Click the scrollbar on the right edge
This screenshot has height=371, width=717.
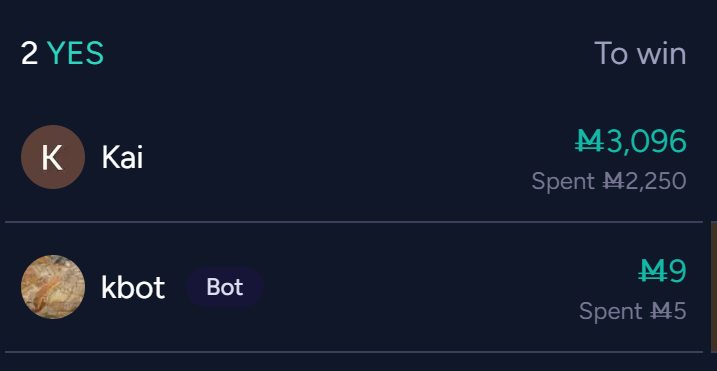point(714,286)
